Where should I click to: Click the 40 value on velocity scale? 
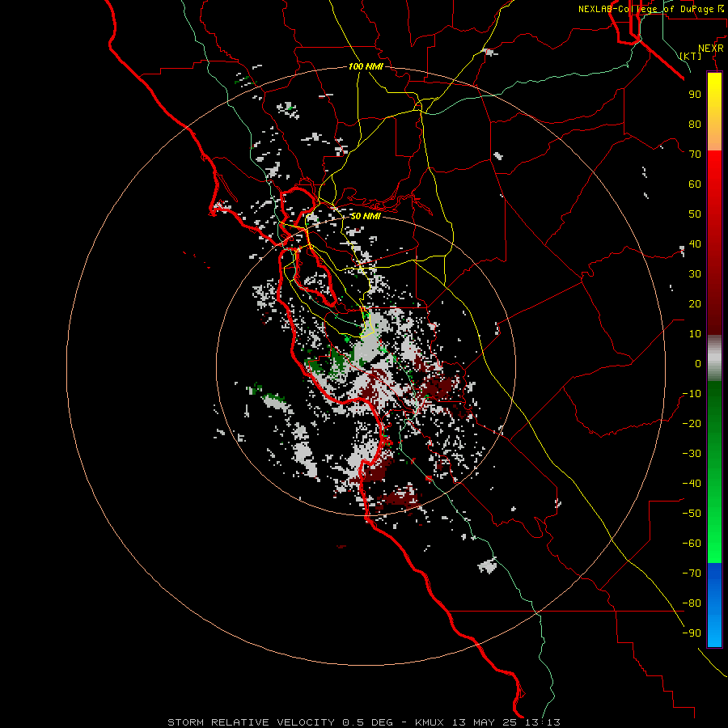695,243
